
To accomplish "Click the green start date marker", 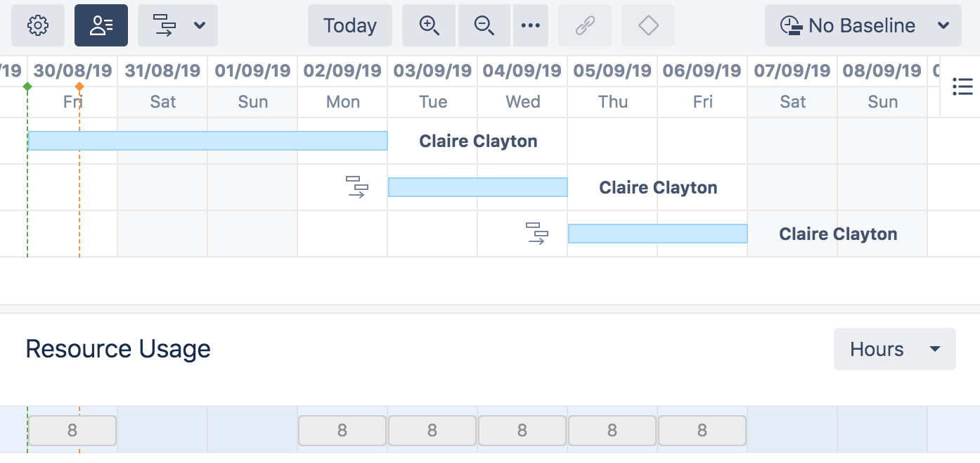I will (27, 87).
